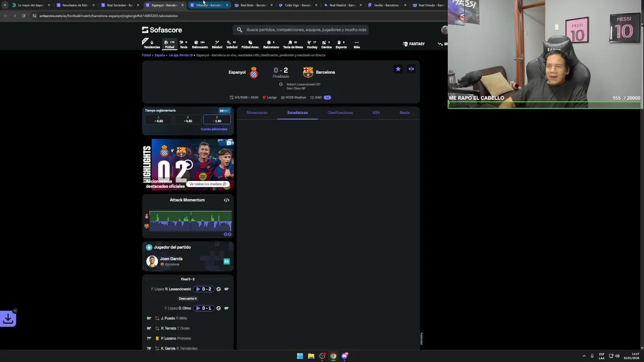Switch to the Real Sociedad browser tab

pos(120,5)
